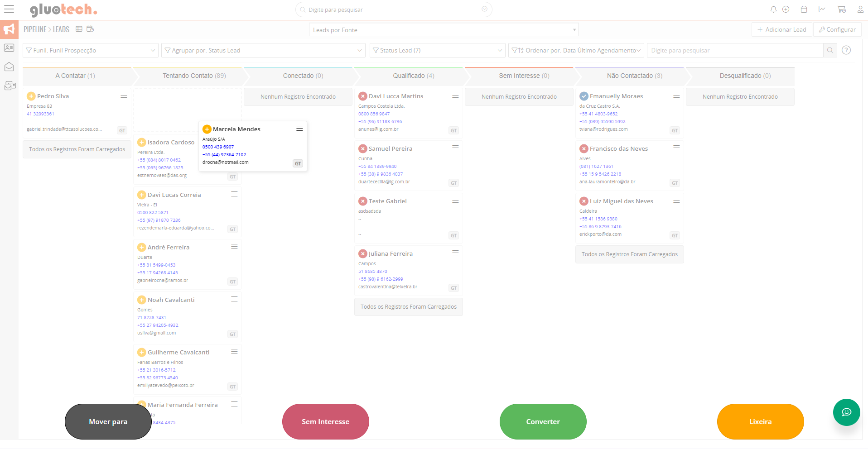Open the line chart reports icon
Image resolution: width=868 pixels, height=449 pixels.
click(x=822, y=10)
